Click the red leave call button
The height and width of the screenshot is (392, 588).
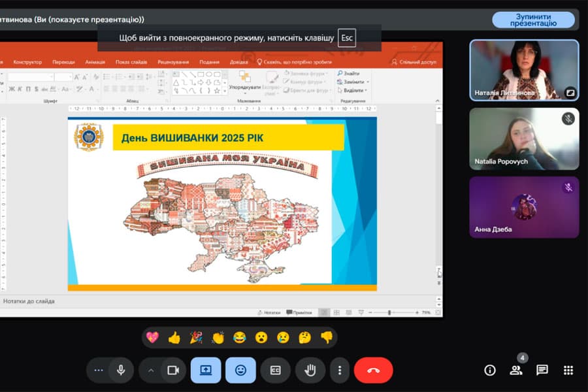373,370
